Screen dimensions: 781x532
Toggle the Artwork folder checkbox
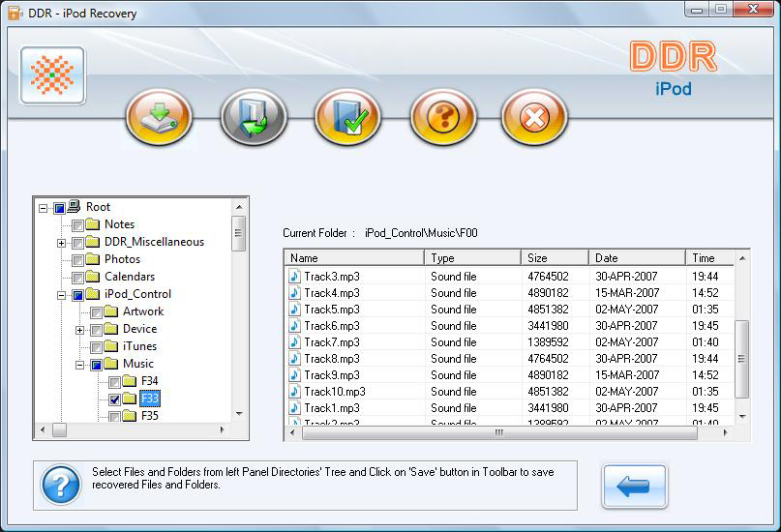(x=96, y=313)
